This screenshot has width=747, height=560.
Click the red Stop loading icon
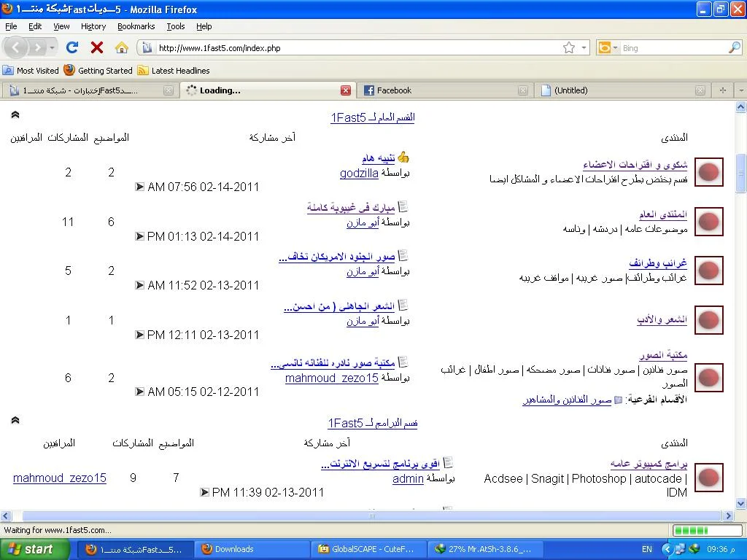(96, 47)
